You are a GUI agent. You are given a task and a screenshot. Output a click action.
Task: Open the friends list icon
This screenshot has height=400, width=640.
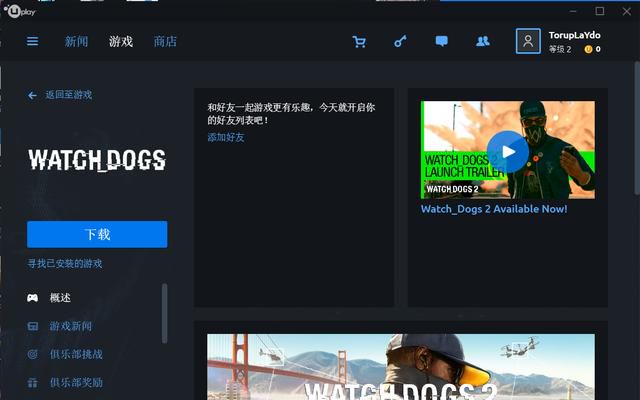tap(482, 41)
